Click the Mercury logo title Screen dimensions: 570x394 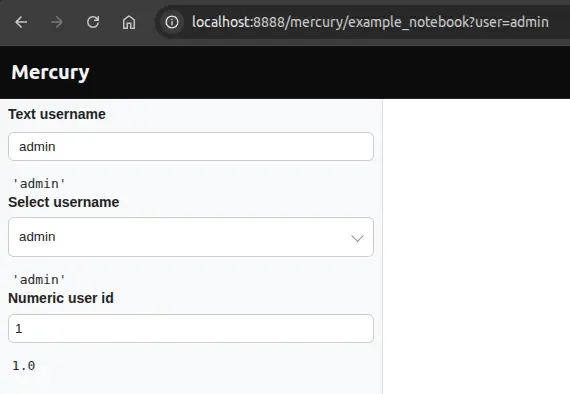(x=50, y=72)
